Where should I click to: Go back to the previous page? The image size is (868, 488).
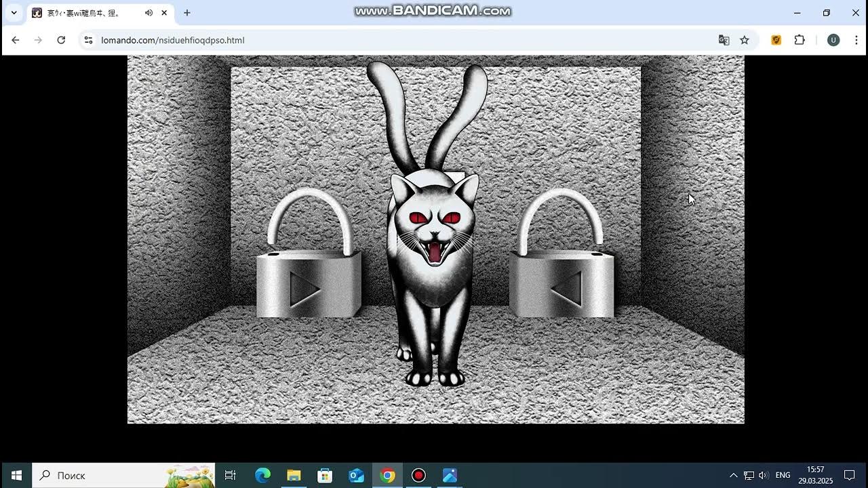tap(16, 40)
